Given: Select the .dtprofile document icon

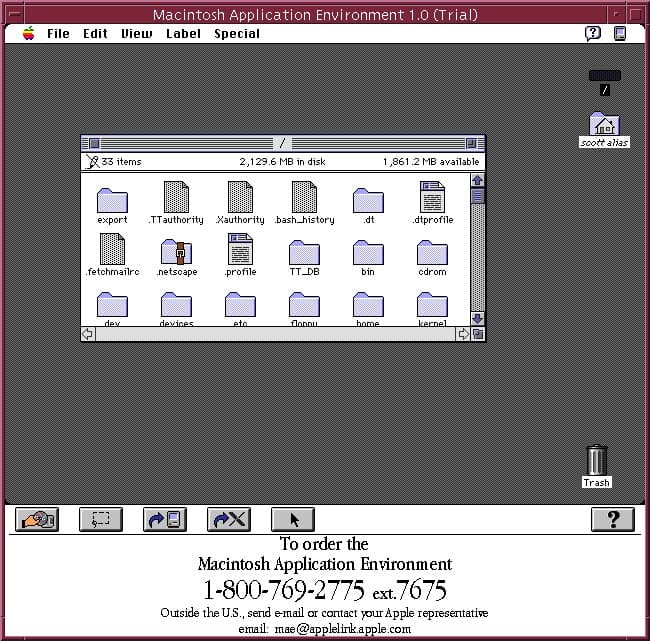Looking at the screenshot, I should (432, 197).
